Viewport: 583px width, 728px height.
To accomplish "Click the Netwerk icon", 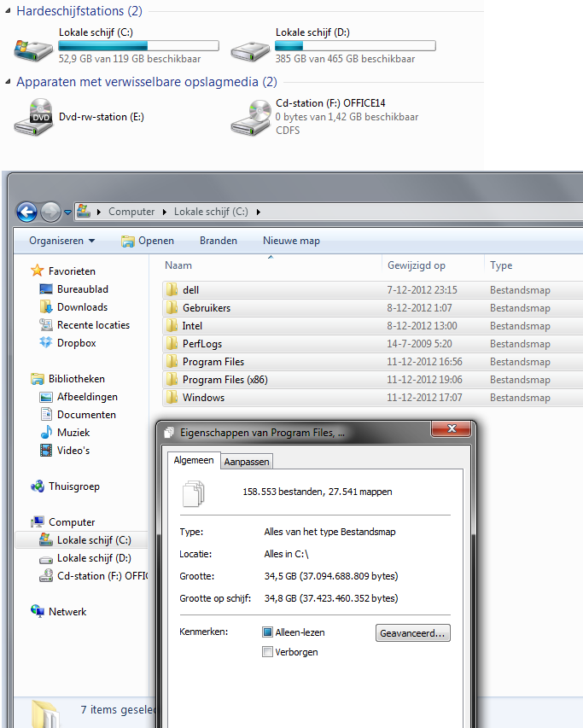I will (38, 611).
